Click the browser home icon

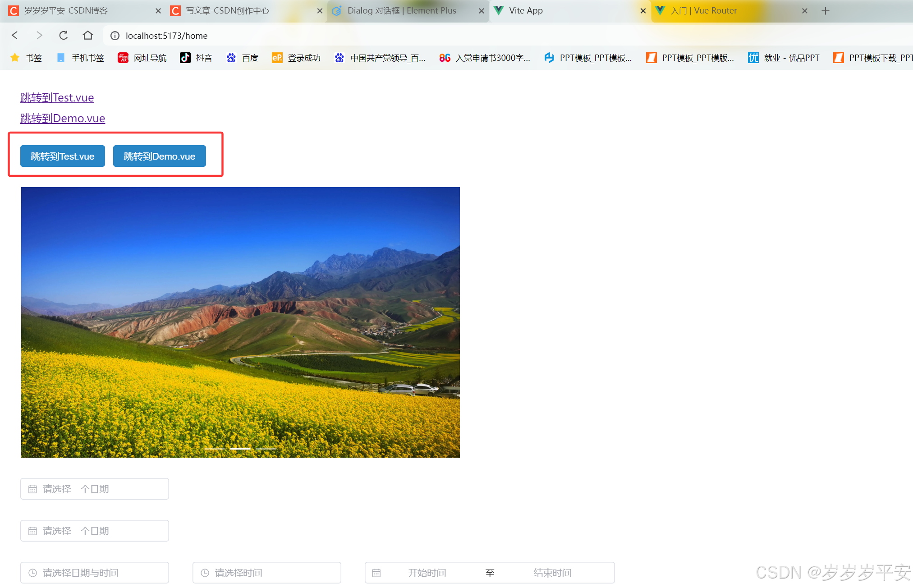coord(88,35)
